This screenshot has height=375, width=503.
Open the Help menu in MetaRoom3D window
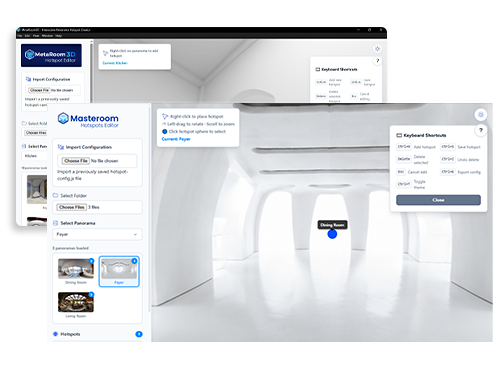[59, 36]
